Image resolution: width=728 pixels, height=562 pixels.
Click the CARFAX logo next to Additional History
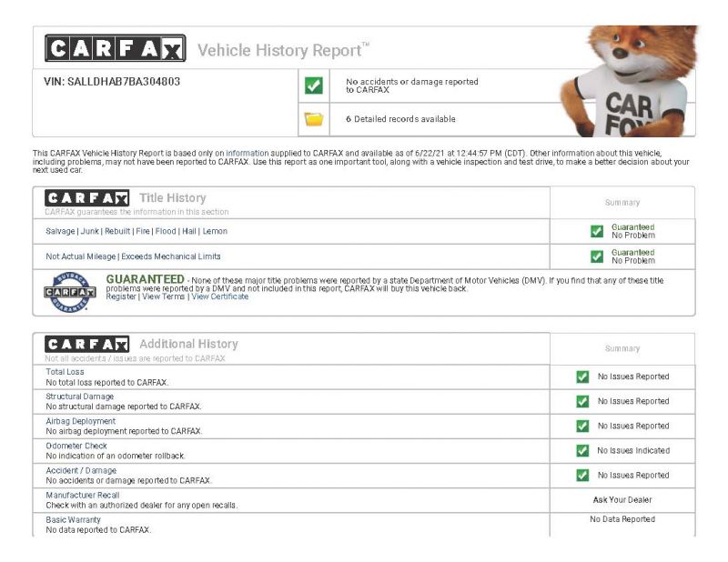pyautogui.click(x=86, y=345)
